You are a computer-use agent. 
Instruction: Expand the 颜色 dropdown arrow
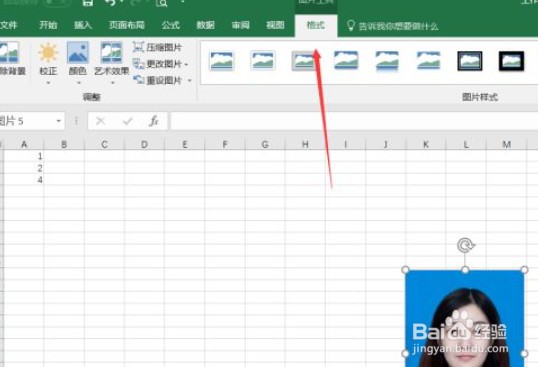tap(79, 83)
